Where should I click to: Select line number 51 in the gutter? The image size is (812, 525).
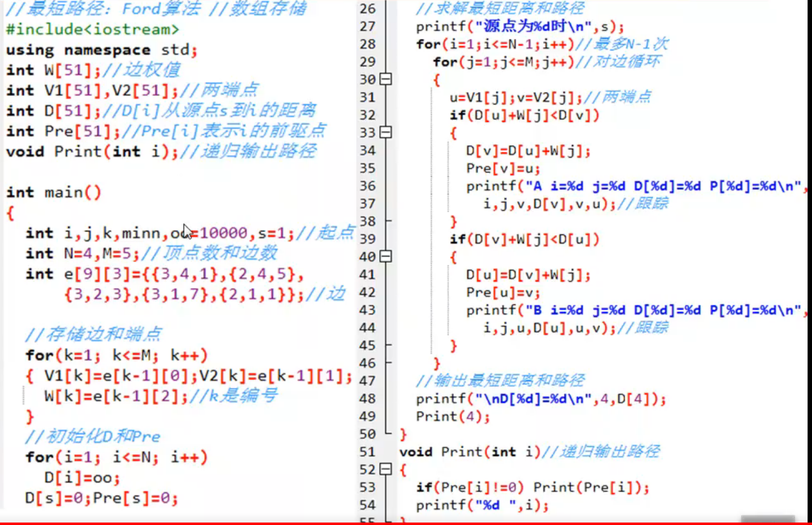pos(366,452)
